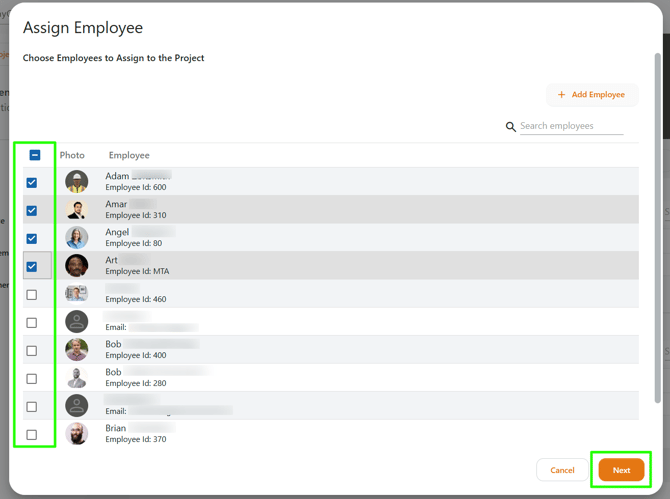Check the box above Brian's row checkbox
The height and width of the screenshot is (499, 670).
32,407
